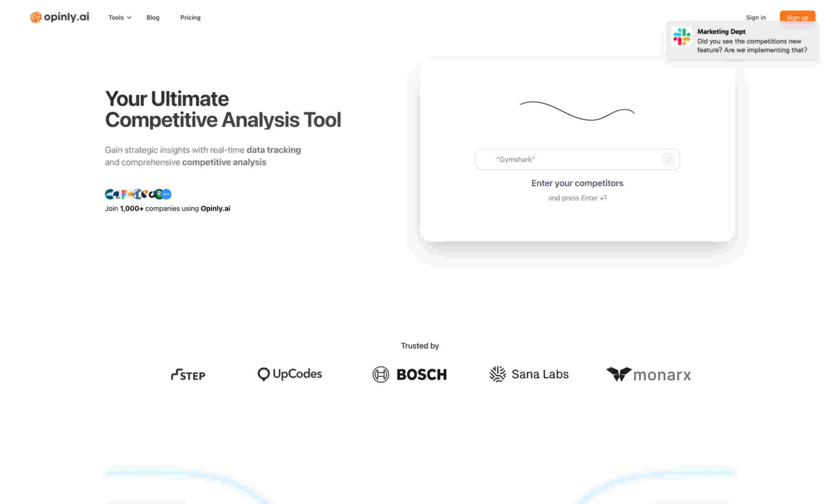Open the Tools navigation dropdown
The image size is (840, 504).
118,17
